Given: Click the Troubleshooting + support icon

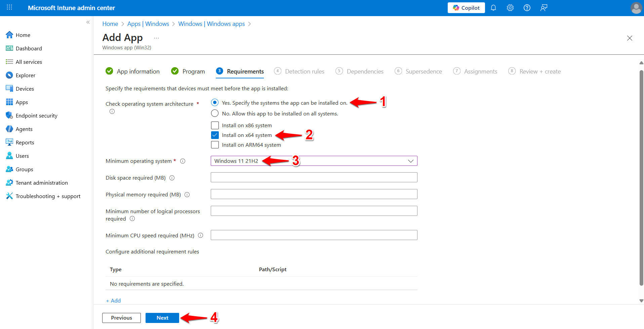Looking at the screenshot, I should tap(9, 196).
